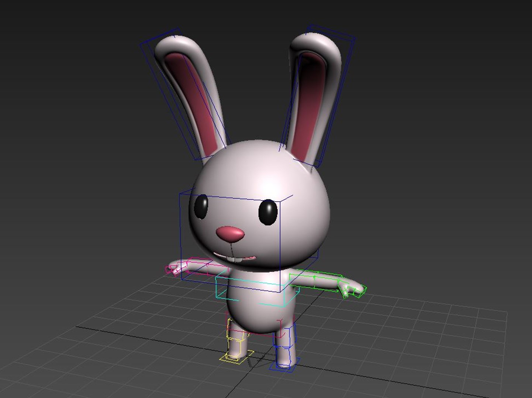532x398 pixels.
Task: Select the yellow foot rig control
Action: coord(237,357)
